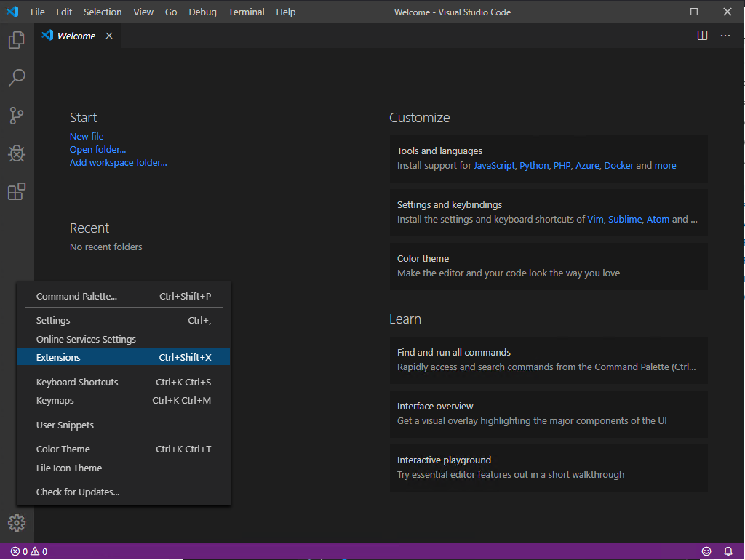Click the Vim keybindings link
Screen dimensions: 745x560
(x=595, y=219)
